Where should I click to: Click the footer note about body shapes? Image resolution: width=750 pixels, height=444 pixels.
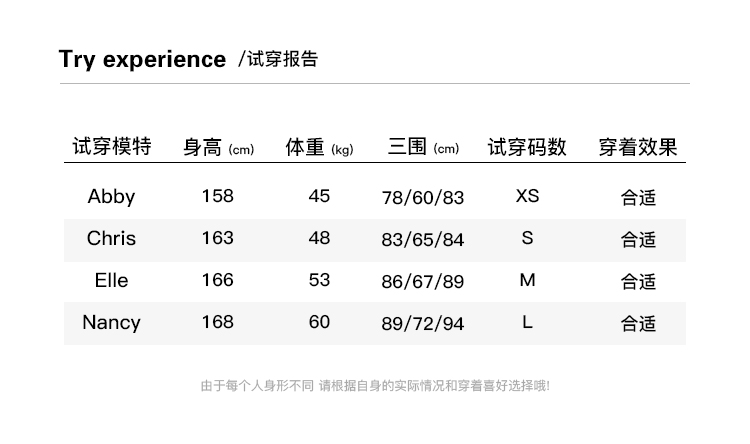tap(375, 385)
